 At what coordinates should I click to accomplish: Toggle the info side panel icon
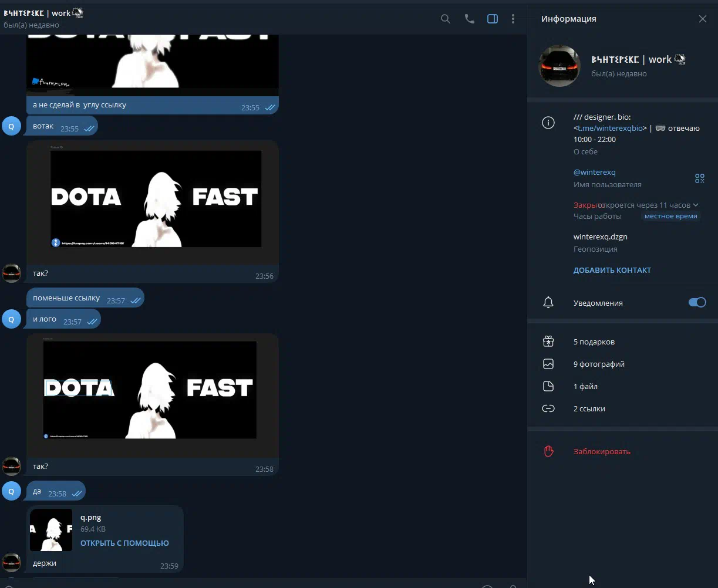[493, 19]
